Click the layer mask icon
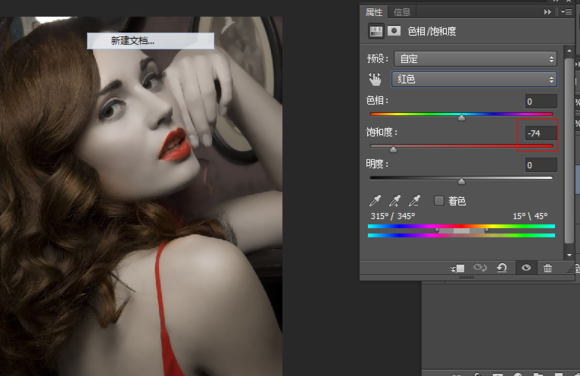 tap(394, 31)
